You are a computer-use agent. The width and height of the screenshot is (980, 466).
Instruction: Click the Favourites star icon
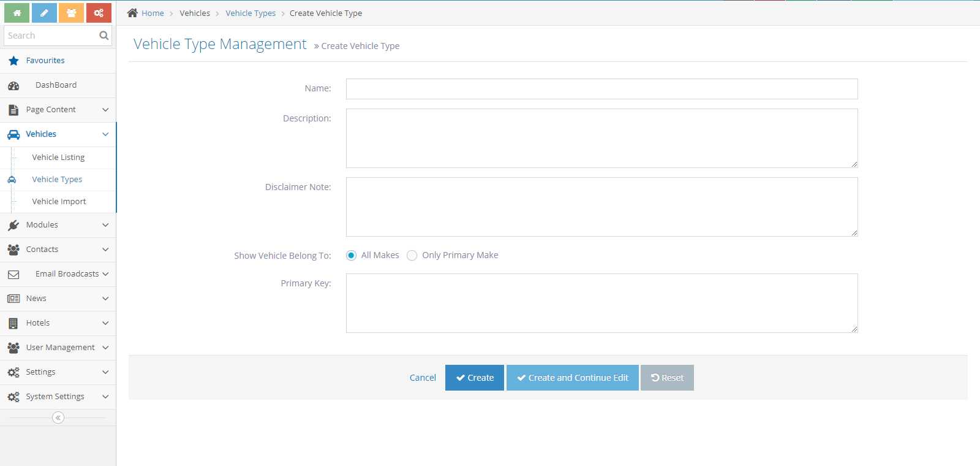click(x=13, y=61)
